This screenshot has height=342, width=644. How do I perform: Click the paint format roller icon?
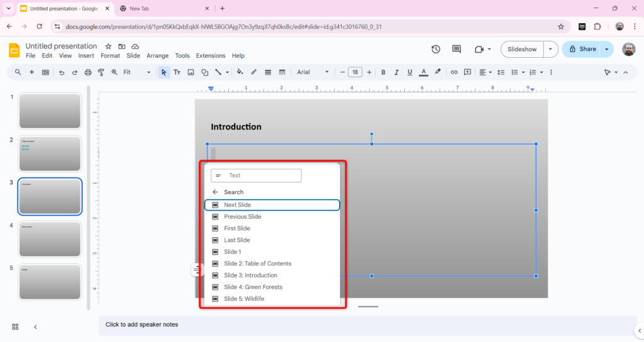(101, 72)
